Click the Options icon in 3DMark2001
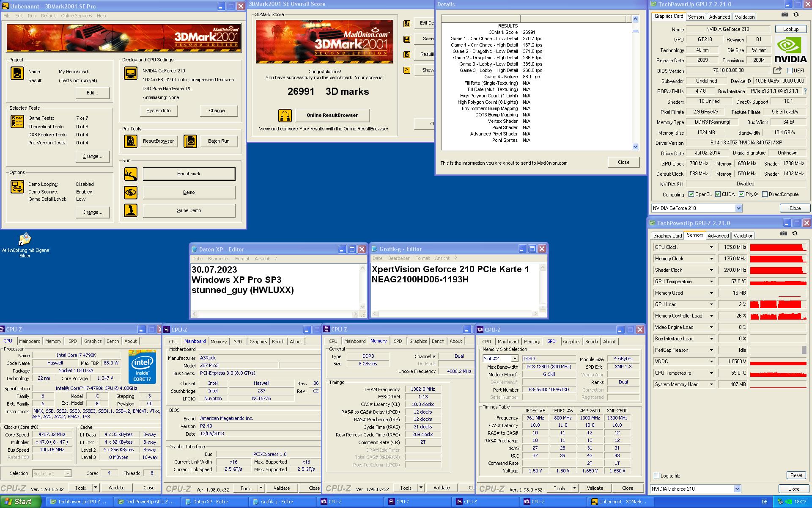This screenshot has width=812, height=508. click(17, 187)
